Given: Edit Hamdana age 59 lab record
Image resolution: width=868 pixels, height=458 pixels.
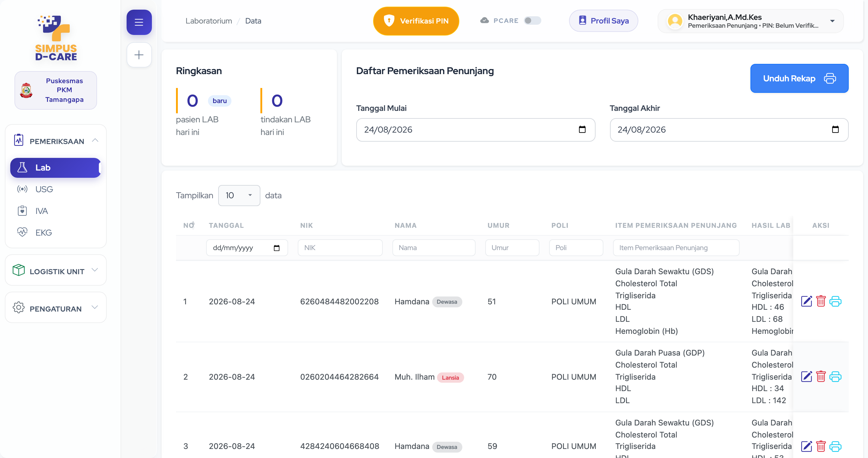Looking at the screenshot, I should click(x=806, y=446).
